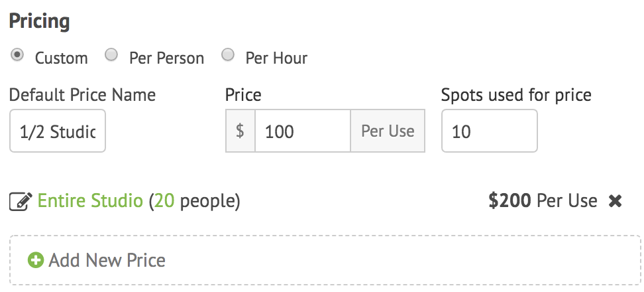This screenshot has height=292, width=644.
Task: Click into the Price amount field showing 100
Action: point(303,131)
